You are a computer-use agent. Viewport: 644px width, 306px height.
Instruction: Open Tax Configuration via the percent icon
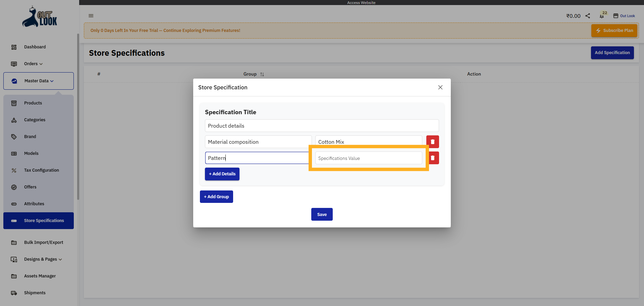pos(14,170)
